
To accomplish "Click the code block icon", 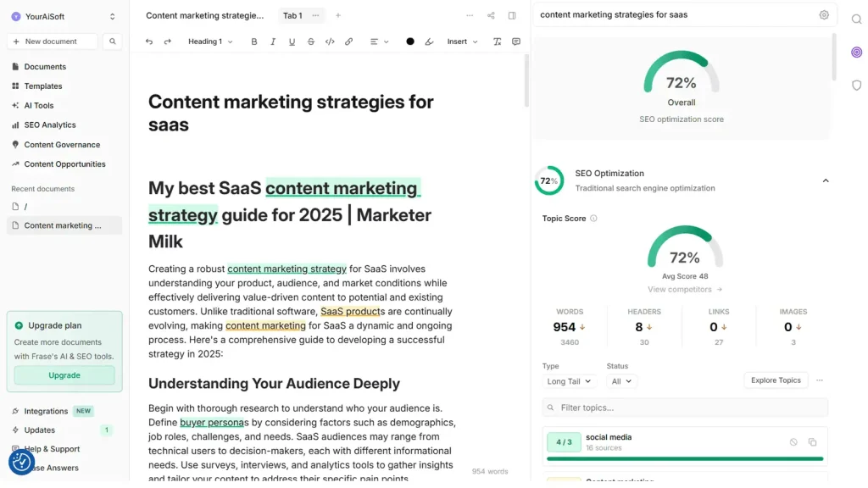I will 330,42.
